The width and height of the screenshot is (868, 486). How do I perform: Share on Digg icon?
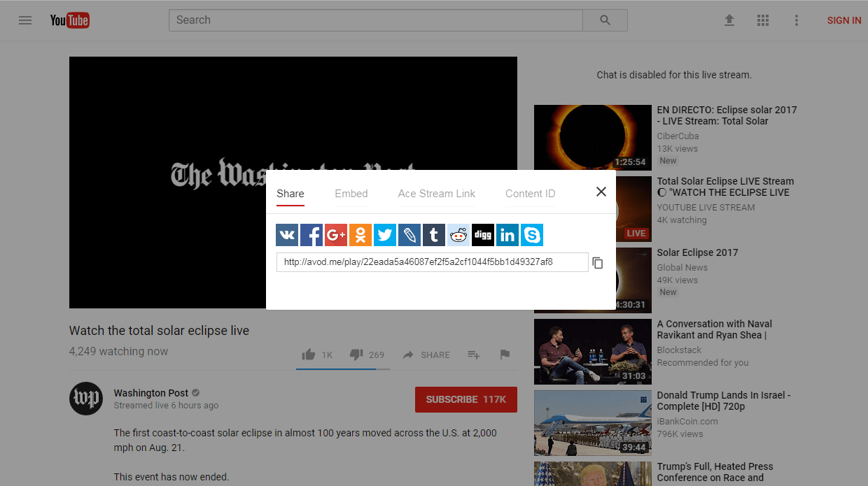point(483,235)
